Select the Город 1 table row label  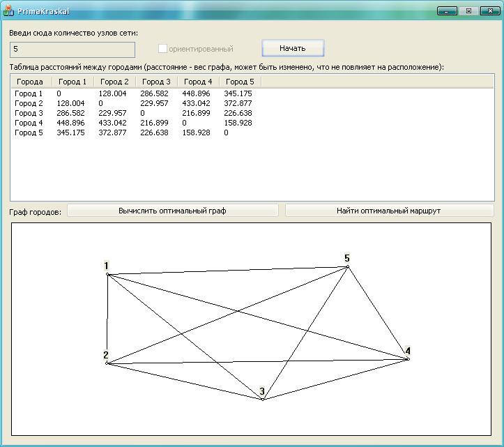coord(29,93)
